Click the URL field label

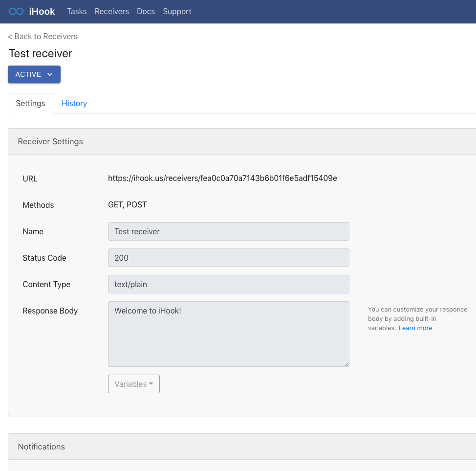coord(30,179)
